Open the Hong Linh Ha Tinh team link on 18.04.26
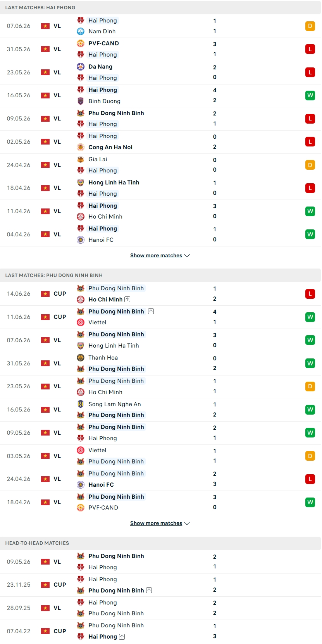This screenshot has width=322, height=644. (114, 183)
